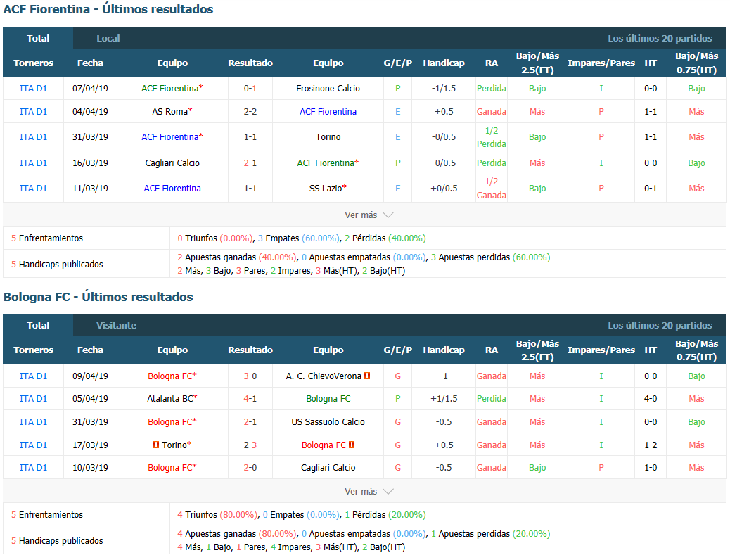Switch to the Local tab
Image resolution: width=730 pixels, height=560 pixels.
coord(108,38)
